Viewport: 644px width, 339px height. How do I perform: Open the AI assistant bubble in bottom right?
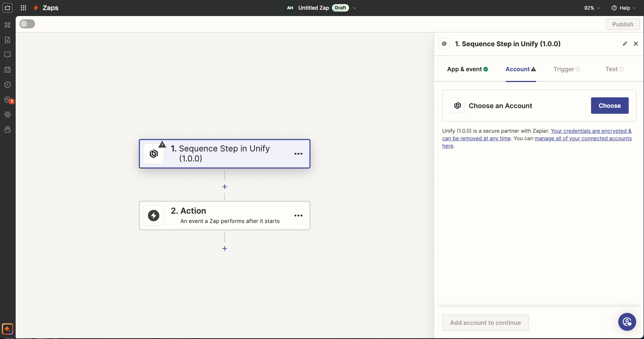point(627,322)
